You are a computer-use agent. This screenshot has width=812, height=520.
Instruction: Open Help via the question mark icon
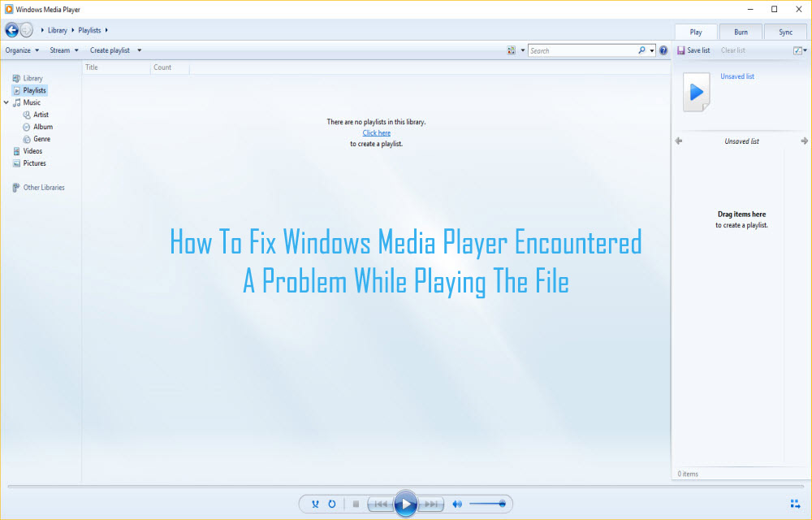[663, 50]
